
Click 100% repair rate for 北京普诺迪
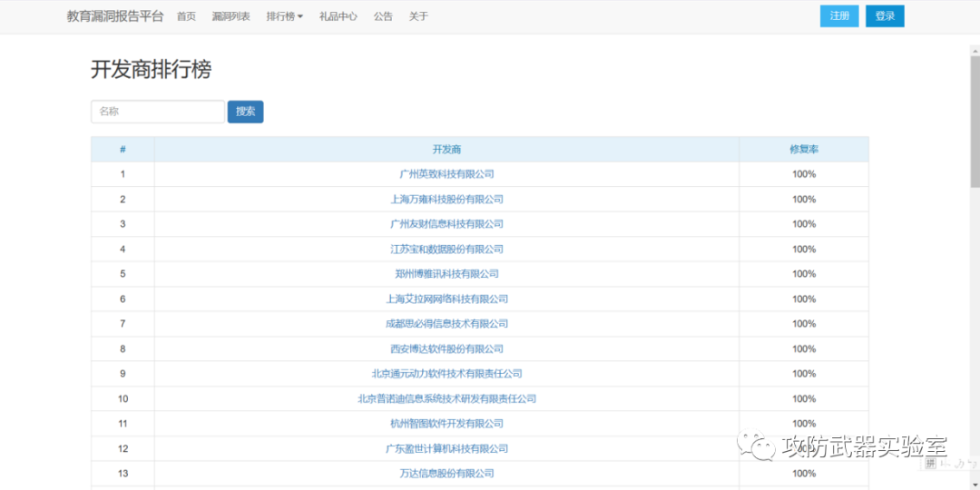[804, 398]
